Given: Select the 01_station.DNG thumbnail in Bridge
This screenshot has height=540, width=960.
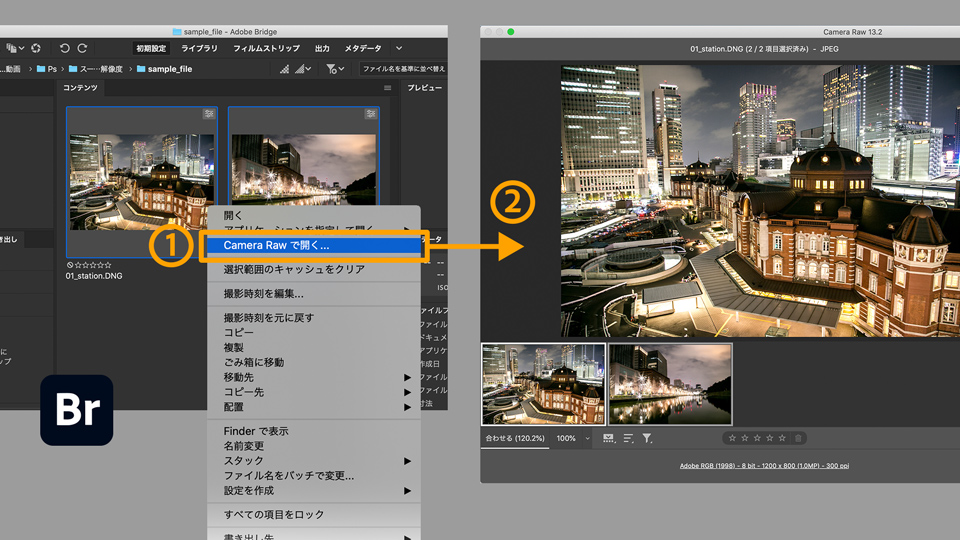Looking at the screenshot, I should (142, 182).
